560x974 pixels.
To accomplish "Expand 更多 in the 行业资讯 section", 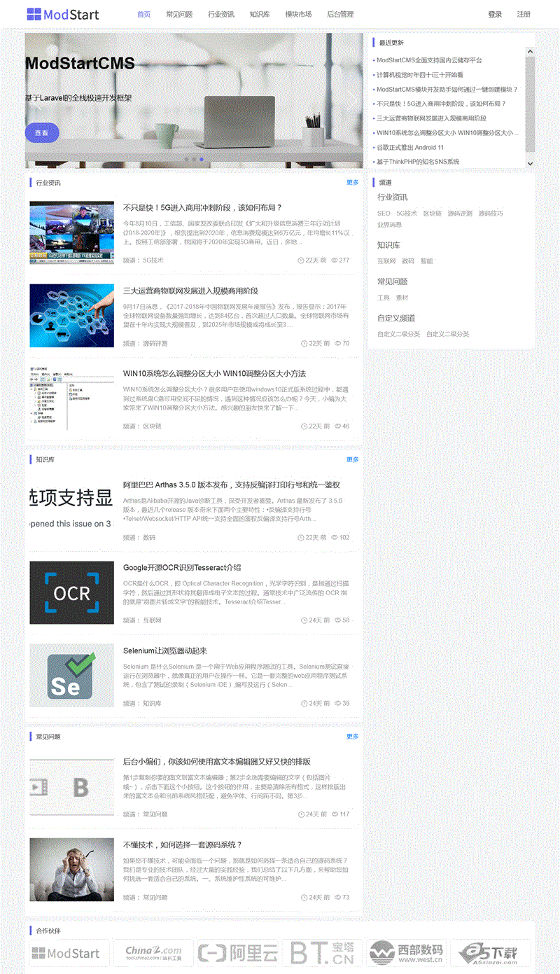I will click(x=352, y=183).
